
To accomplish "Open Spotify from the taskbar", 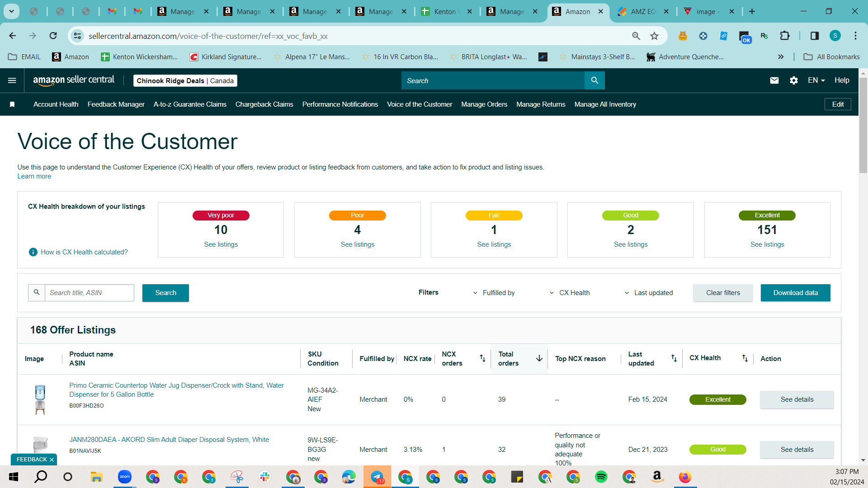I will click(x=601, y=477).
